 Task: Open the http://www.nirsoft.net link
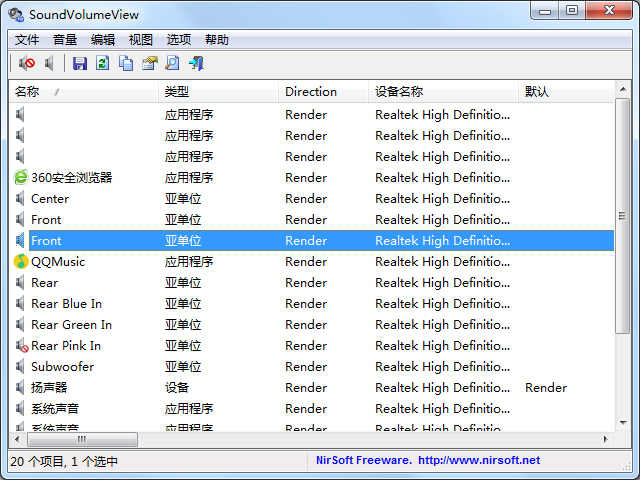479,460
